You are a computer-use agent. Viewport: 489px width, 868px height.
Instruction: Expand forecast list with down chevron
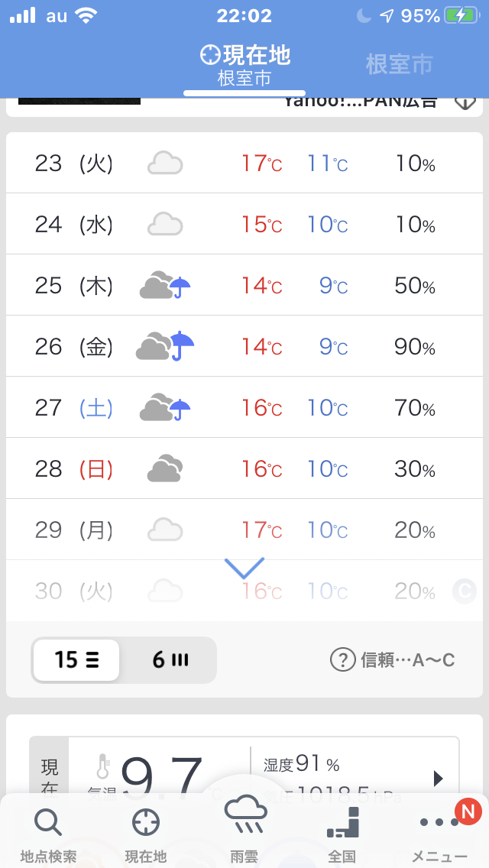point(244,568)
